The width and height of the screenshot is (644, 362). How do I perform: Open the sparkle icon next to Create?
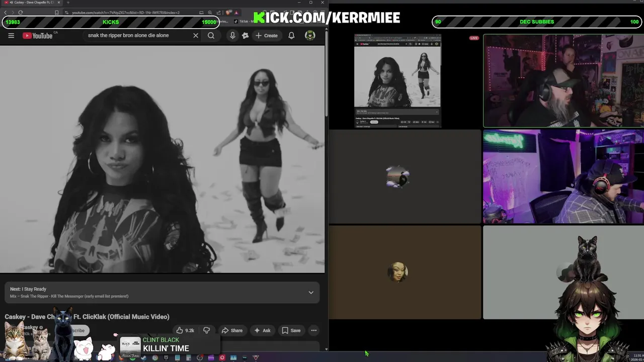245,35
